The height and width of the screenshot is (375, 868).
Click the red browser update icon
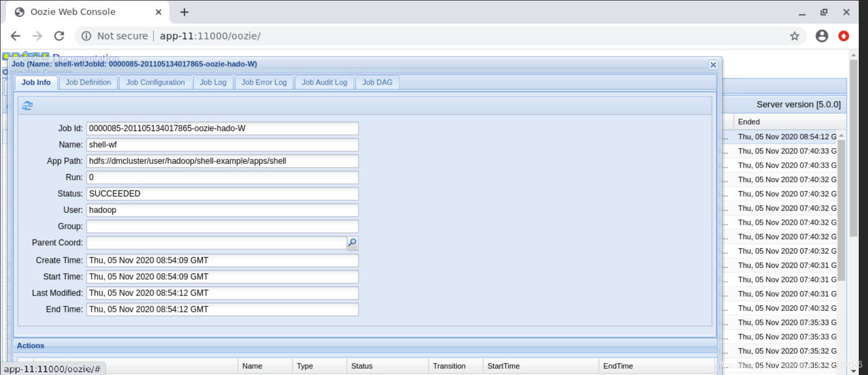pos(843,36)
